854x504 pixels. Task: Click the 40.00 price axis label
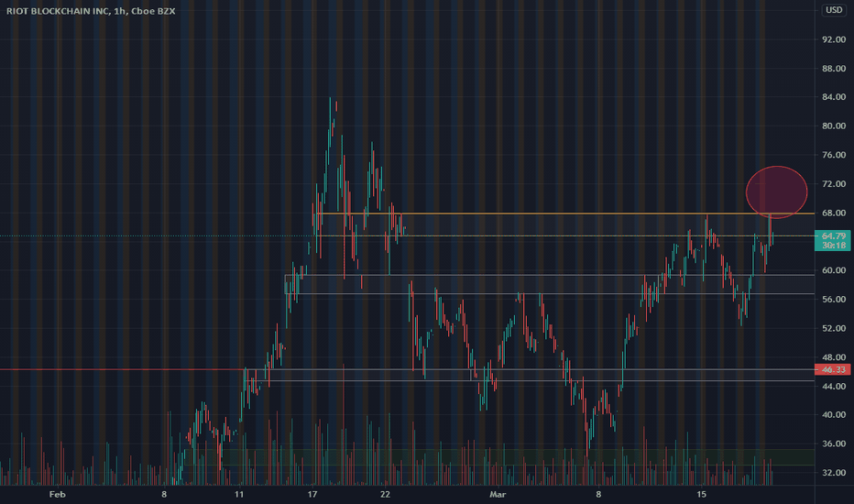[x=834, y=414]
